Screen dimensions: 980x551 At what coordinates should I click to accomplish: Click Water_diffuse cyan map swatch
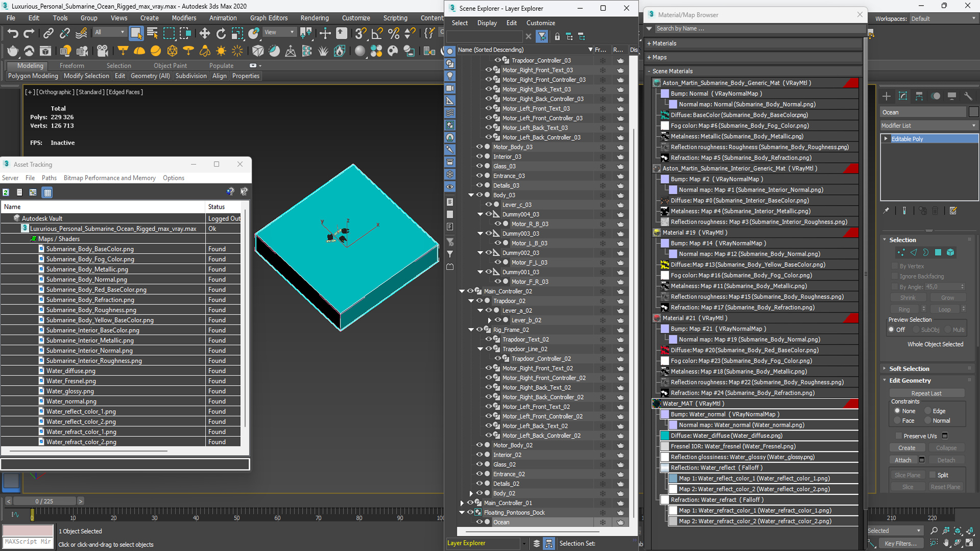665,435
